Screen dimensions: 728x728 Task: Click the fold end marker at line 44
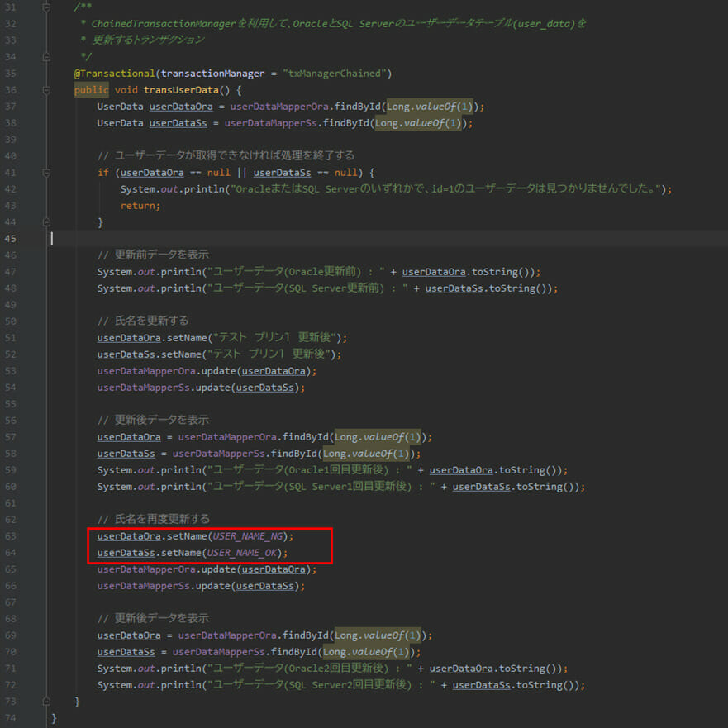pyautogui.click(x=47, y=222)
